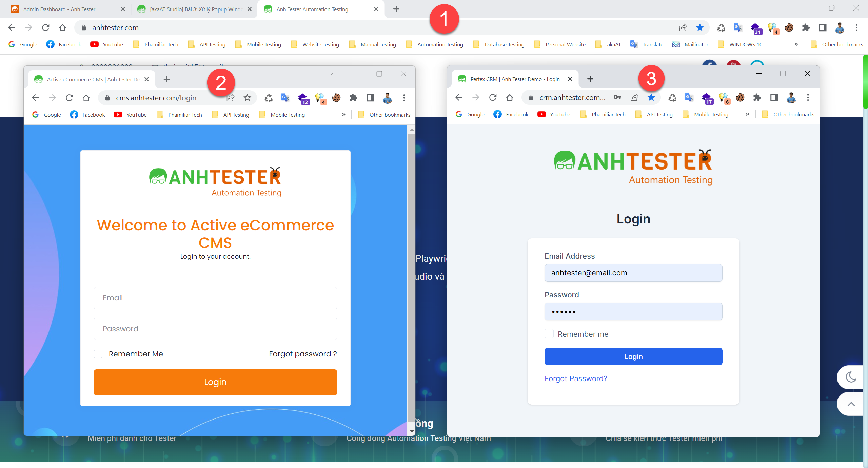The width and height of the screenshot is (868, 468).
Task: Toggle side panel icon in the CRM window
Action: (774, 97)
